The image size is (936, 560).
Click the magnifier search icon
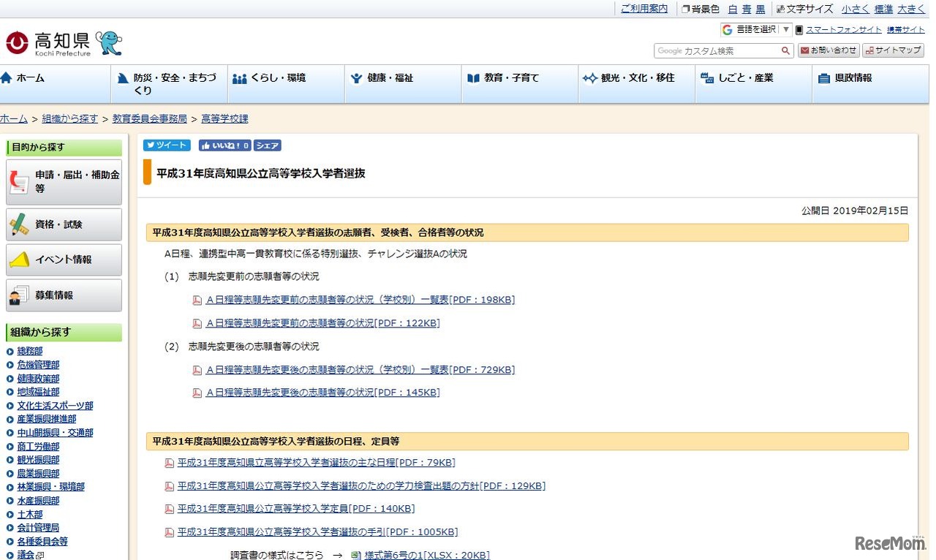click(x=785, y=51)
